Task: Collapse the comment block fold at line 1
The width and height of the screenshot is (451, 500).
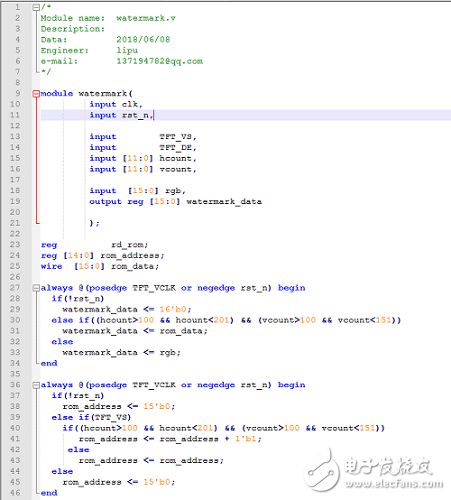Action: [x=36, y=7]
